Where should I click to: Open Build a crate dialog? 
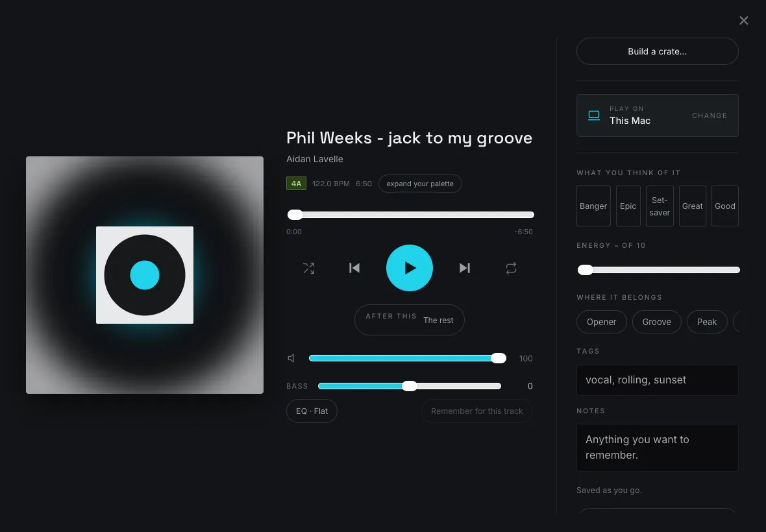[657, 51]
